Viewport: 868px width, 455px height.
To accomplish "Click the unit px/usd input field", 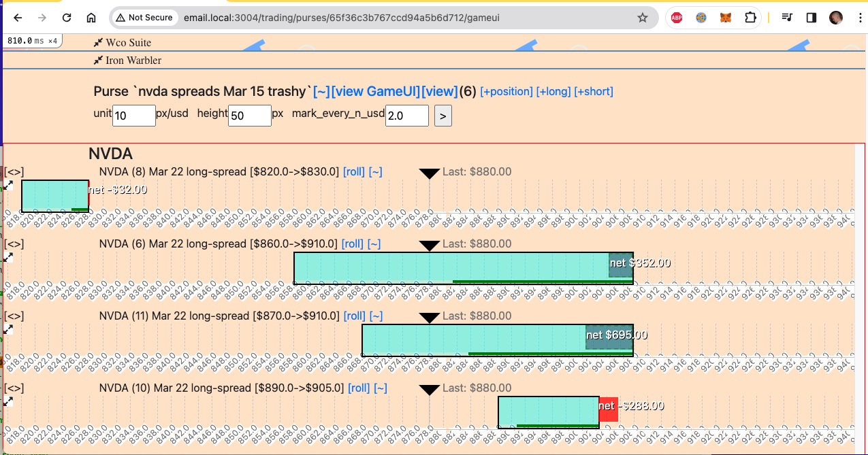I will click(x=134, y=116).
